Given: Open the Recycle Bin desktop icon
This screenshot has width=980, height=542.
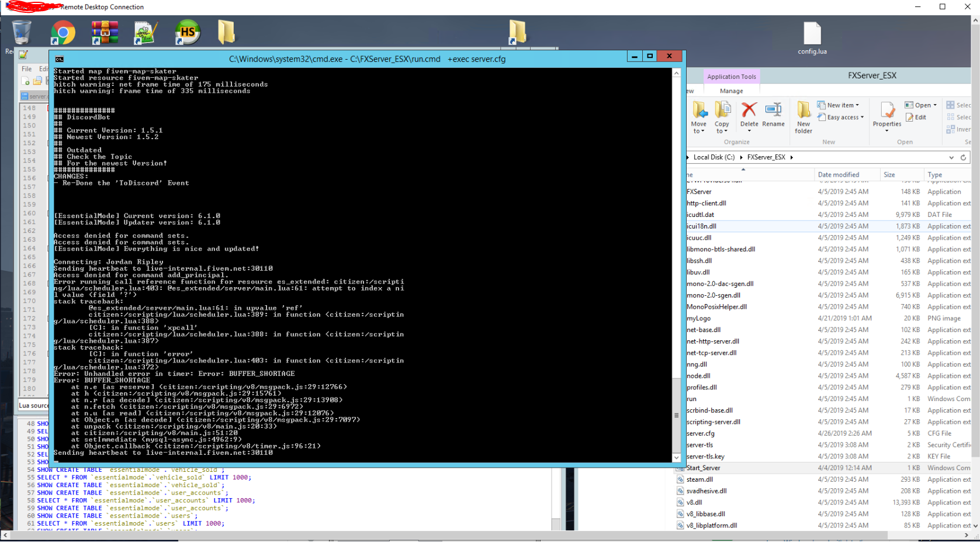Looking at the screenshot, I should (22, 32).
